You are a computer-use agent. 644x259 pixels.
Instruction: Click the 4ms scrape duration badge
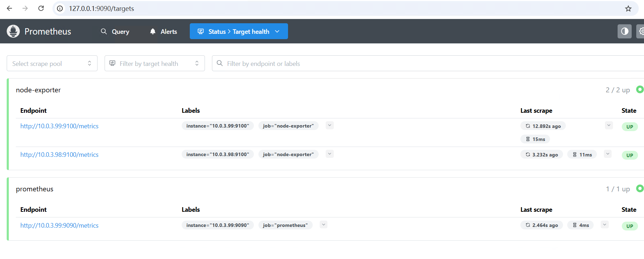coord(581,225)
